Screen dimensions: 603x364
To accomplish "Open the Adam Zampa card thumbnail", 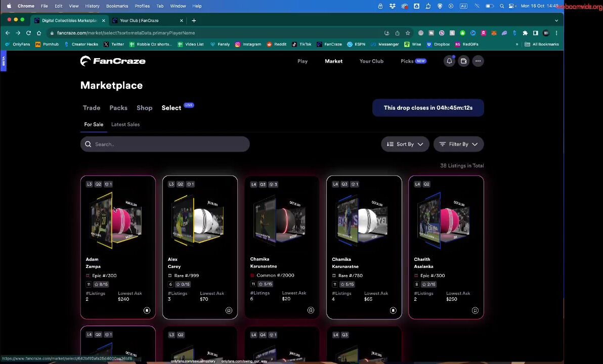I will [117, 221].
